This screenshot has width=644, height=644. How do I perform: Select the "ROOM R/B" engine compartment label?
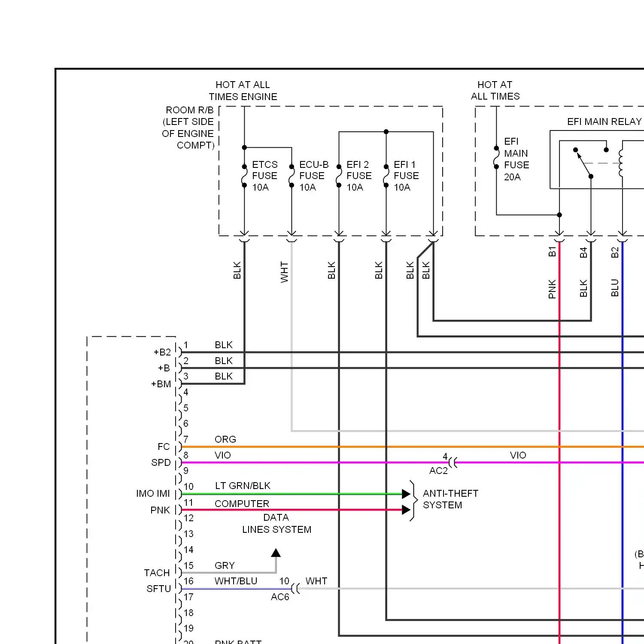pos(188,128)
